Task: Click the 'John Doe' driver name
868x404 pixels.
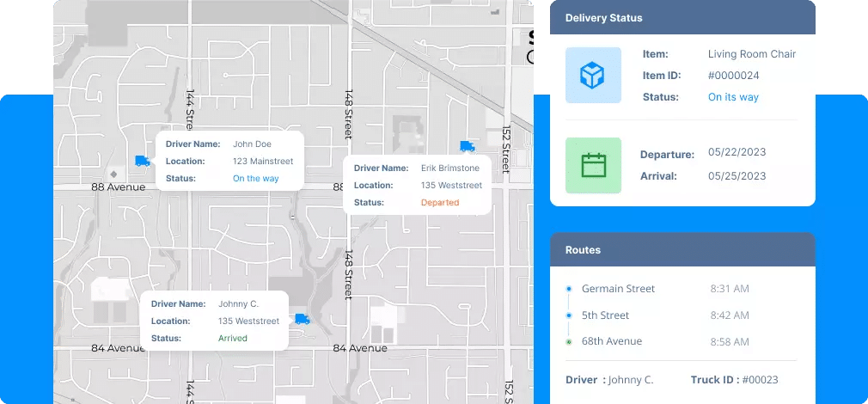Action: 252,144
